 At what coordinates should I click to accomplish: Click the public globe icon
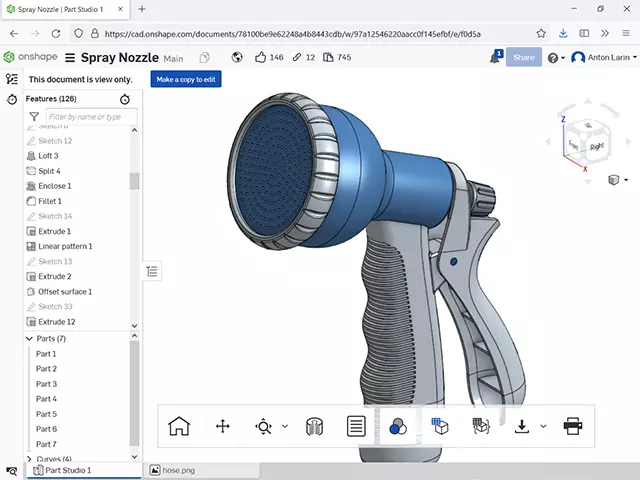click(x=237, y=58)
